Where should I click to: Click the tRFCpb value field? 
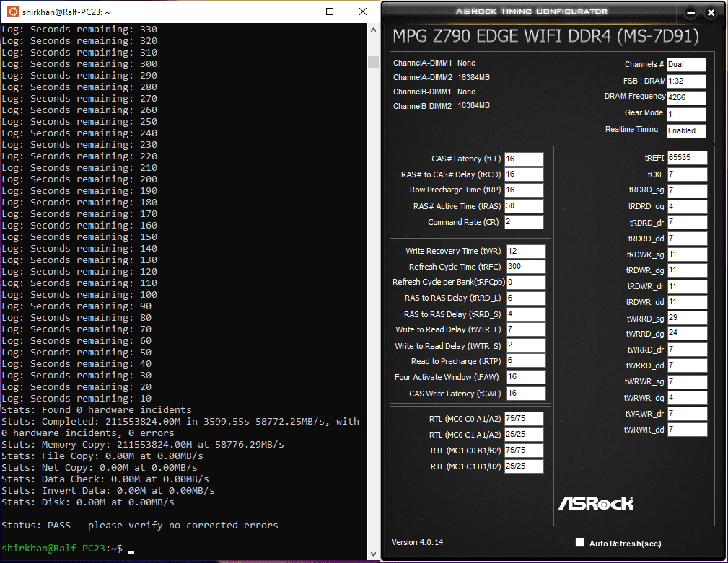tap(526, 283)
